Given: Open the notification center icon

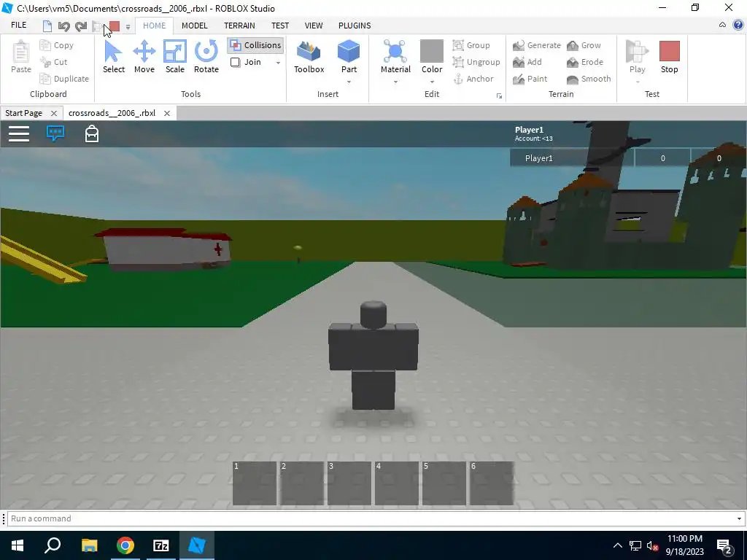Looking at the screenshot, I should [x=724, y=545].
